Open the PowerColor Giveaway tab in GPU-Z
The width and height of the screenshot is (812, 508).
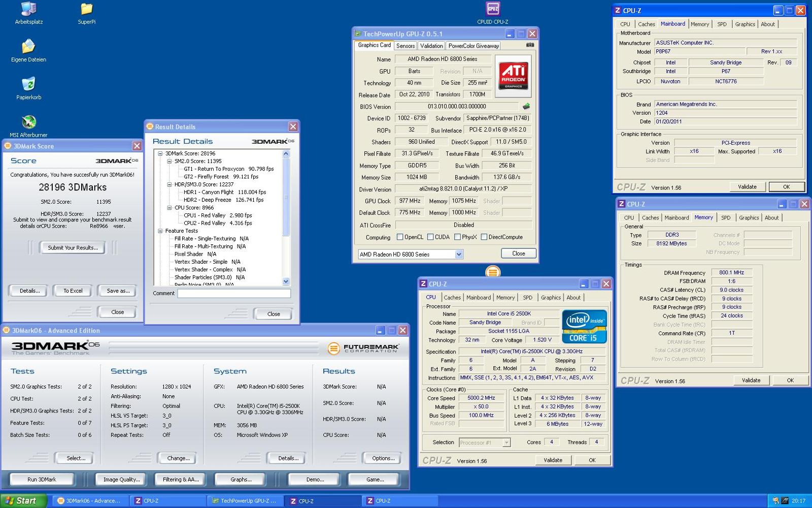(x=473, y=46)
